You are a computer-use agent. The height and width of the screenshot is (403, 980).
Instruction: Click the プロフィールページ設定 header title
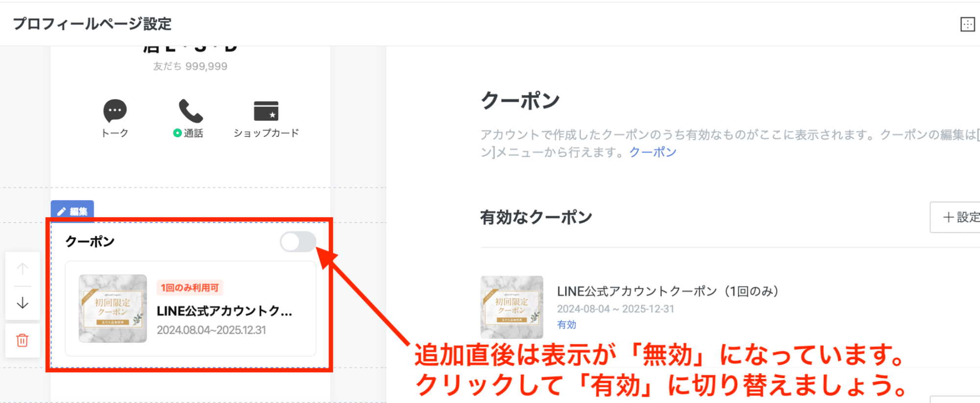[x=92, y=24]
